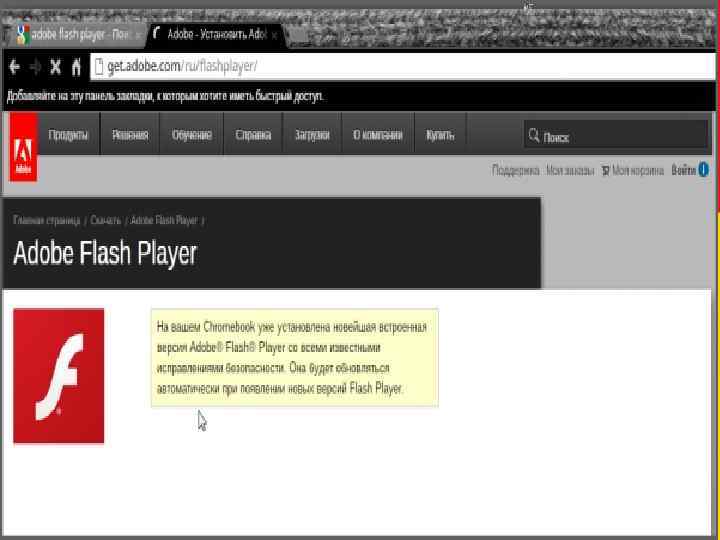Open the browser home page icon
This screenshot has width=720, height=540.
pyautogui.click(x=76, y=67)
